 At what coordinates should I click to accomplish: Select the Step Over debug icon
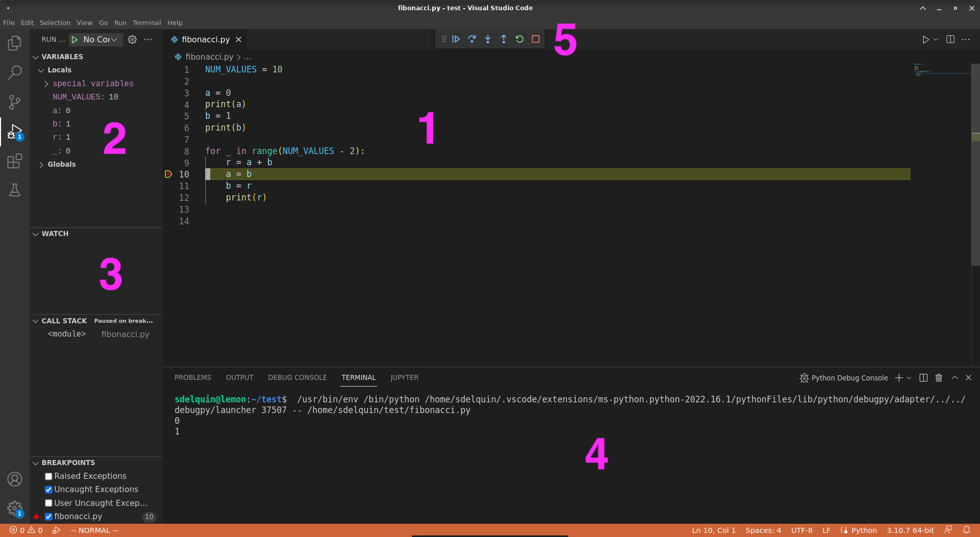[x=472, y=39]
